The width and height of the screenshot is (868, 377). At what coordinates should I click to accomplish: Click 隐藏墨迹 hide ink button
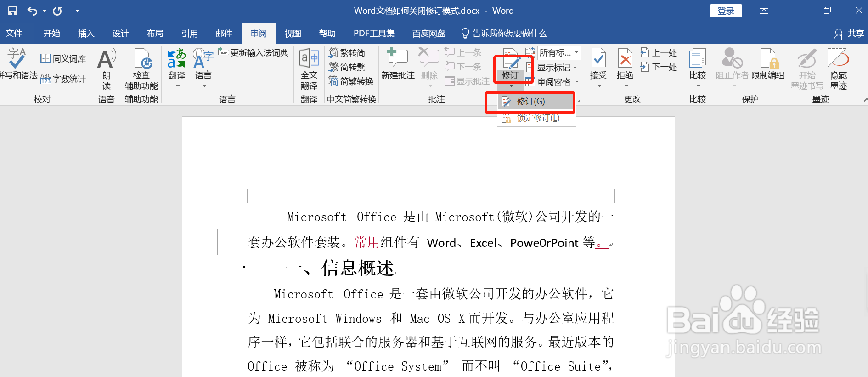tap(838, 69)
